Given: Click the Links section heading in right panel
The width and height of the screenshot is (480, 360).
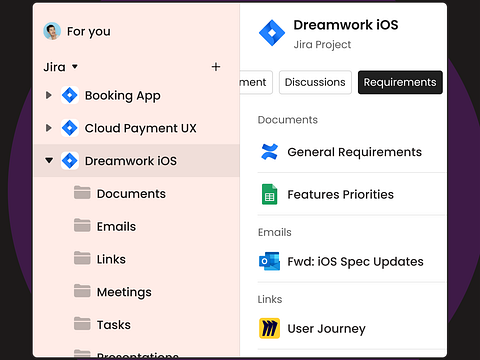Looking at the screenshot, I should [270, 299].
